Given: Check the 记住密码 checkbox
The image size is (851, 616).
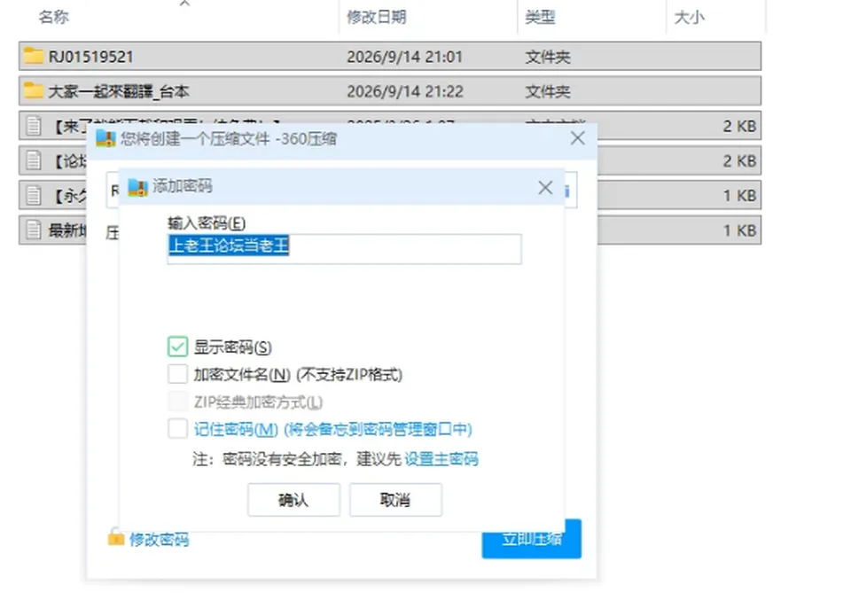Looking at the screenshot, I should [177, 429].
